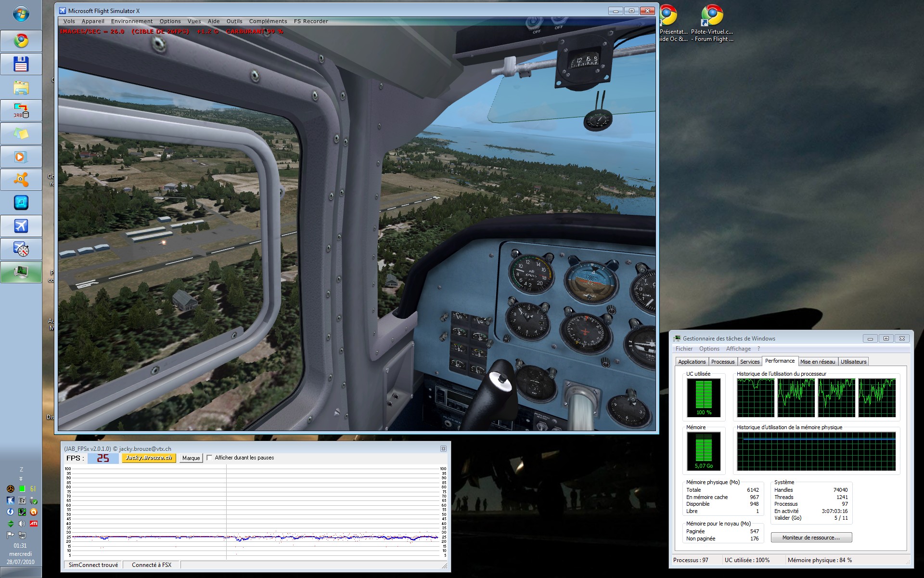
Task: Switch to the Services tab
Action: click(x=750, y=362)
